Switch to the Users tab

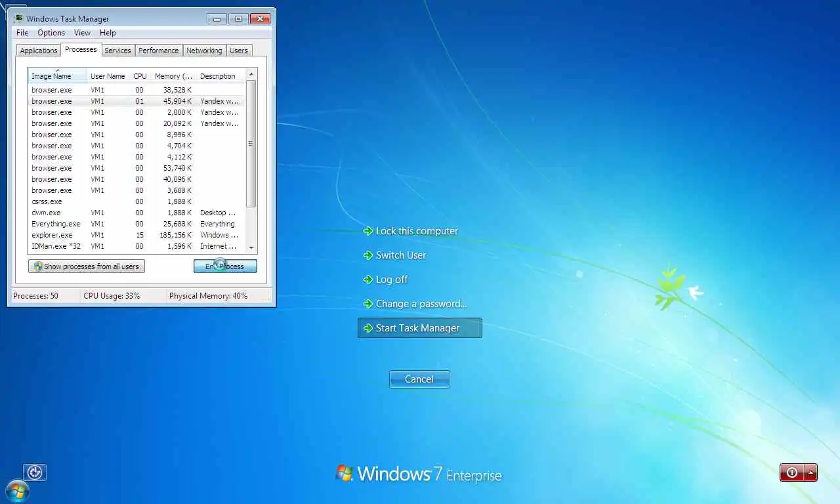click(239, 51)
